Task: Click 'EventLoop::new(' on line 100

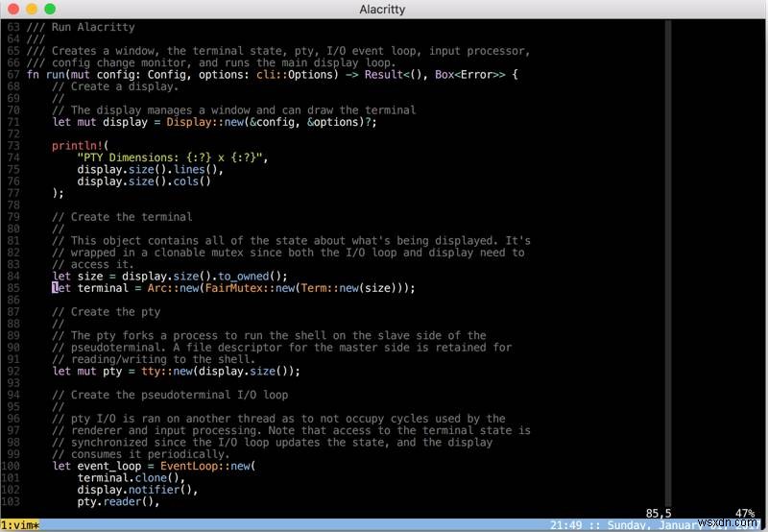Action: coord(207,466)
